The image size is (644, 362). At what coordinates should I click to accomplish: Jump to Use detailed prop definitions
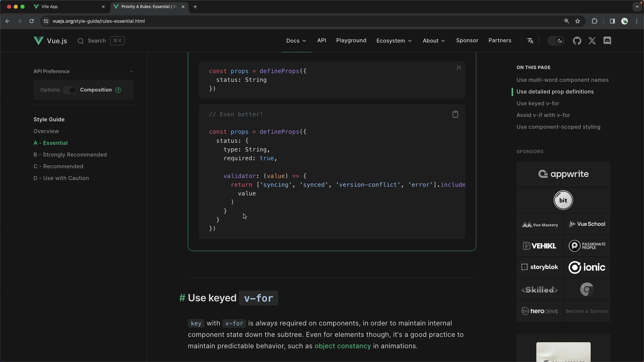coord(555,92)
